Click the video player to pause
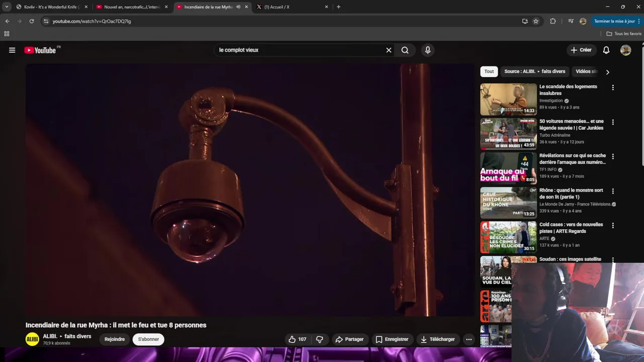Image resolution: width=644 pixels, height=362 pixels. [x=250, y=190]
